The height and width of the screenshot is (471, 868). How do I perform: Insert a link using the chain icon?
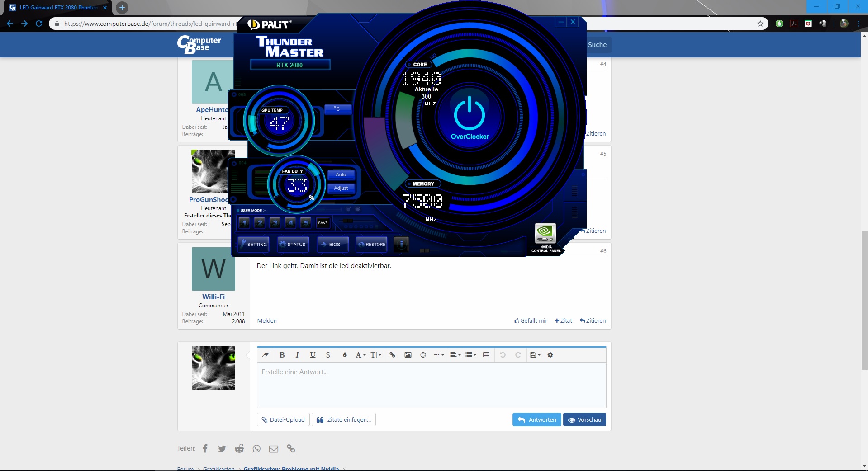tap(393, 355)
